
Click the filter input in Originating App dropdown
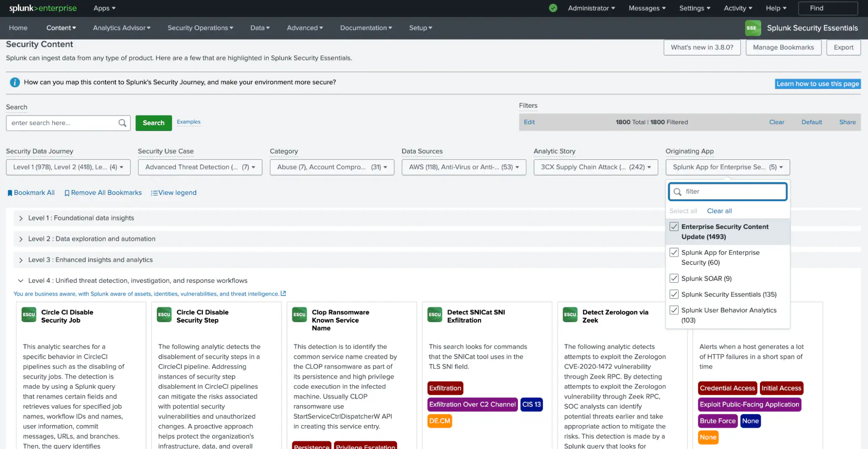coord(728,191)
